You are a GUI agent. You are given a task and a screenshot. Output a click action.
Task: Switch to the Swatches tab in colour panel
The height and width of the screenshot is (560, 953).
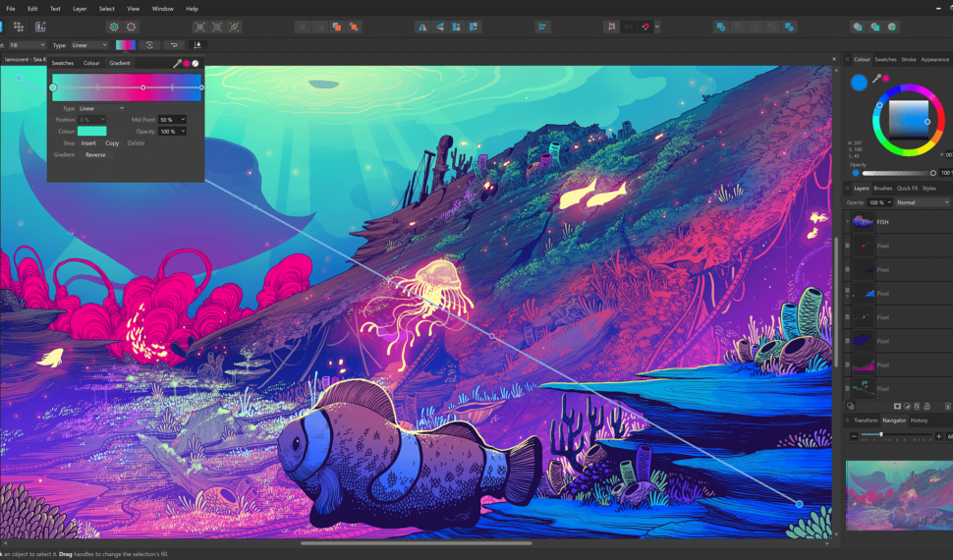coord(885,60)
